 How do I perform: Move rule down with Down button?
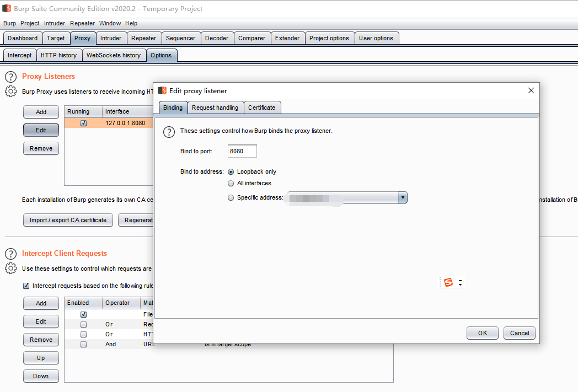[x=41, y=376]
